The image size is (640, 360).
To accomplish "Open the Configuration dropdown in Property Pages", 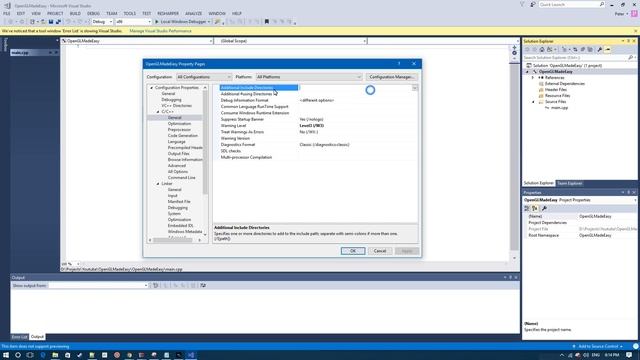I will [x=204, y=77].
